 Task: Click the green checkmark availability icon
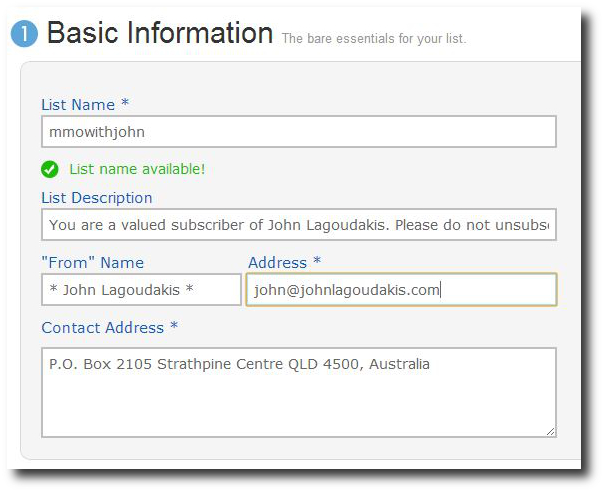tap(50, 169)
